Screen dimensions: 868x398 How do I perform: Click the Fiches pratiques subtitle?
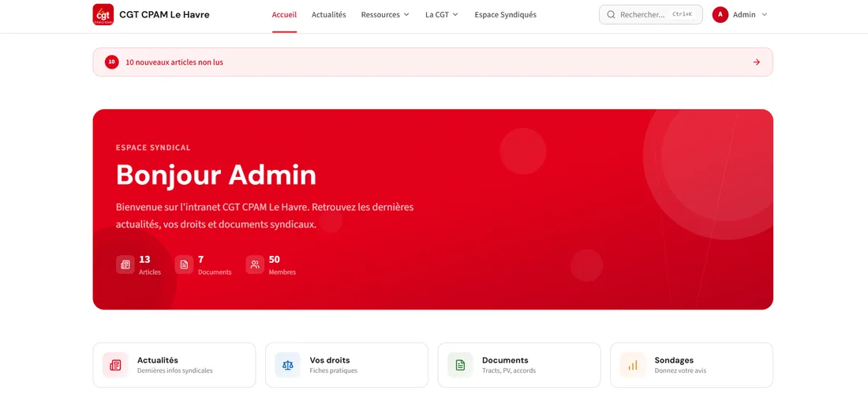pyautogui.click(x=334, y=371)
